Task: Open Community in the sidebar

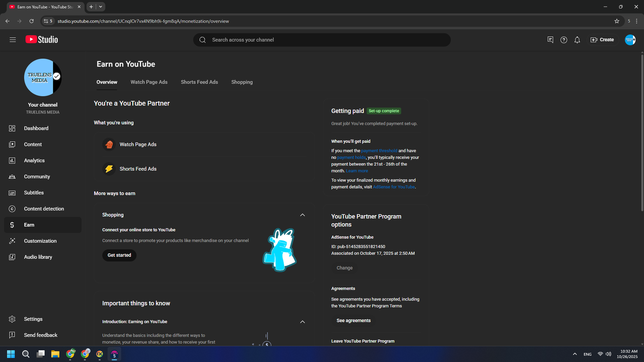Action: pyautogui.click(x=43, y=177)
